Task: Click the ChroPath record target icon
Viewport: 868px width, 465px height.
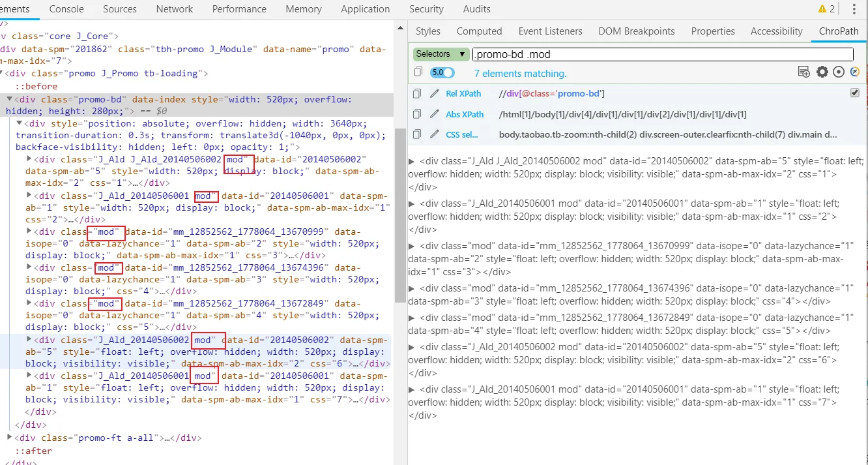Action: pos(839,72)
